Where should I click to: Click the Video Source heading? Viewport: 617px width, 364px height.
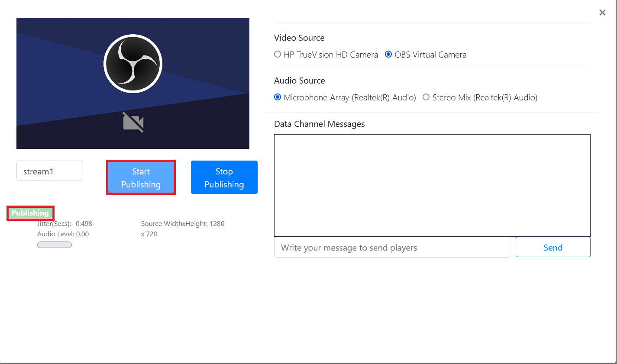tap(299, 38)
